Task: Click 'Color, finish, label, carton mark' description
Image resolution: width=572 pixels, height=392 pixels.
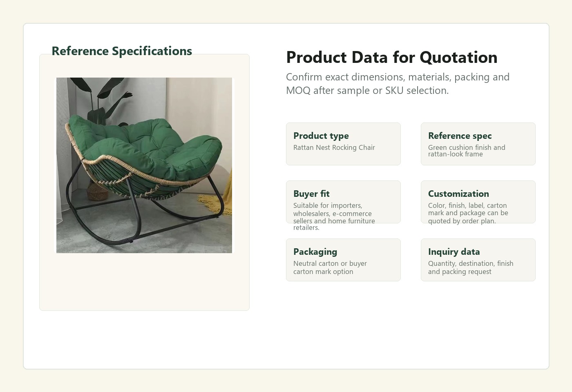Action: tap(468, 213)
